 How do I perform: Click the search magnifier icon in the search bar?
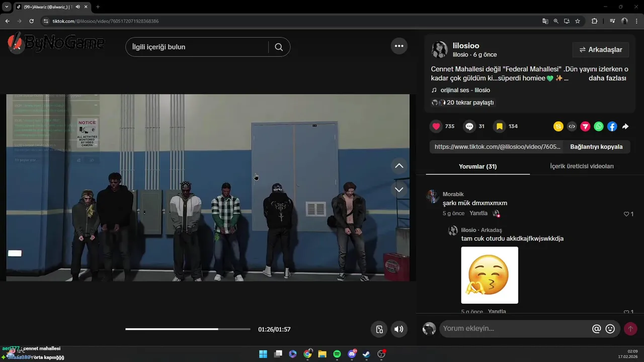click(x=279, y=47)
